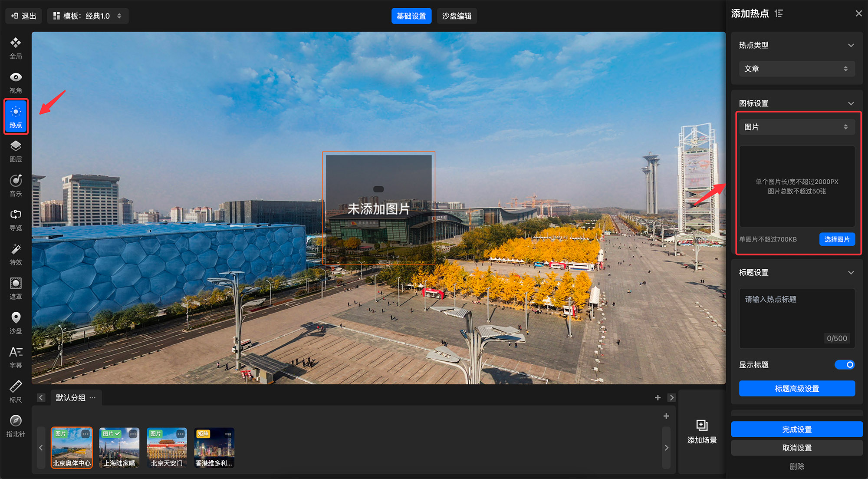Viewport: 868px width, 479px height.
Task: Collapse the 标题设置 section
Action: (851, 273)
